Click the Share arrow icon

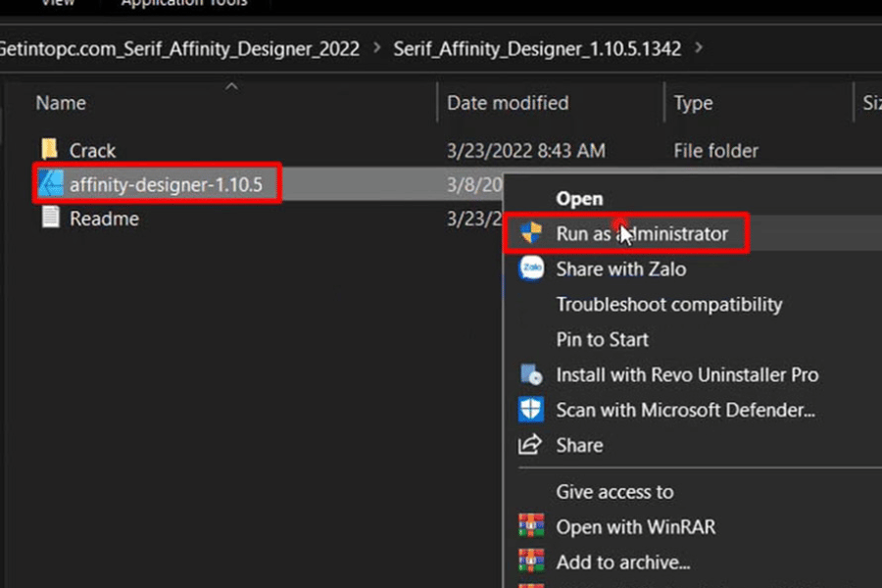(x=531, y=445)
